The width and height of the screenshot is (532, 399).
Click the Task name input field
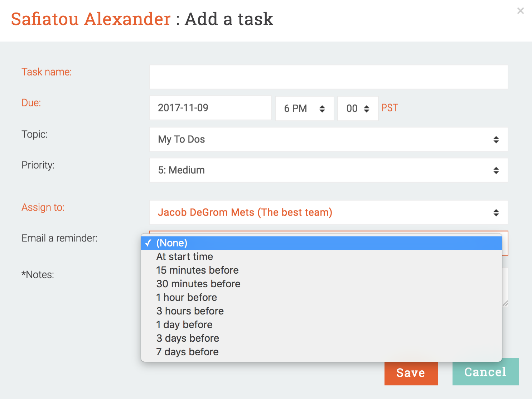coord(328,77)
